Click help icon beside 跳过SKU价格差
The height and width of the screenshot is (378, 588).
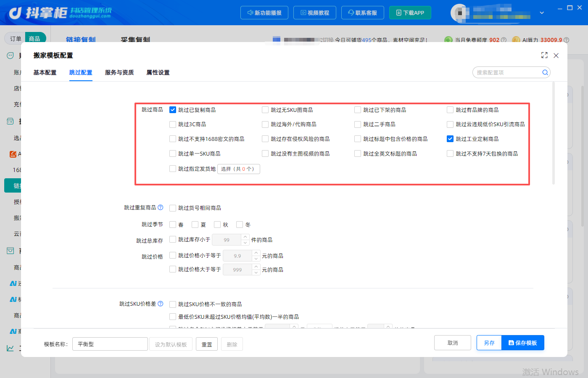[x=160, y=304]
